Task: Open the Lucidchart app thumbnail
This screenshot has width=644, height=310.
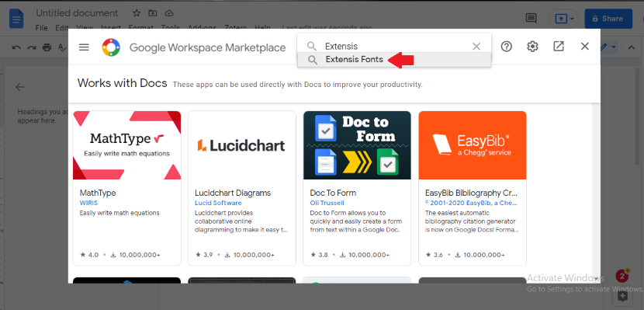Action: 242,145
